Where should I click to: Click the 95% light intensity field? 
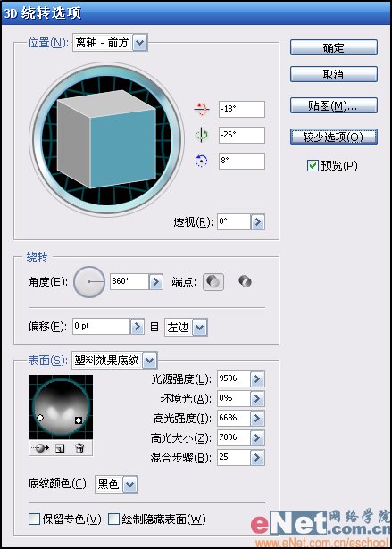pos(234,378)
